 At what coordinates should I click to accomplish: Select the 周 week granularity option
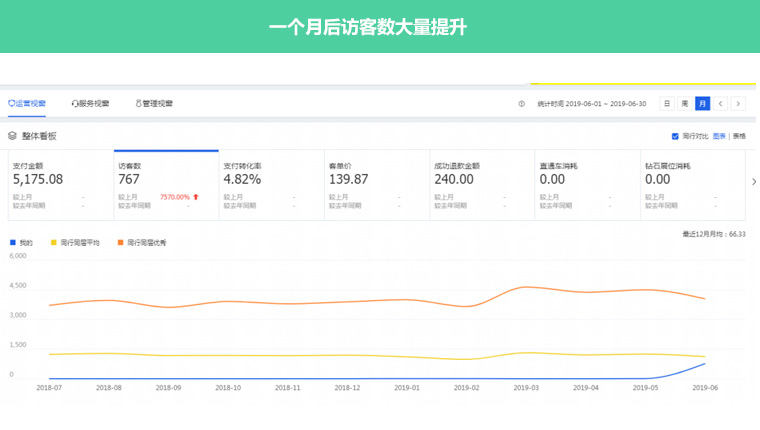click(x=685, y=104)
